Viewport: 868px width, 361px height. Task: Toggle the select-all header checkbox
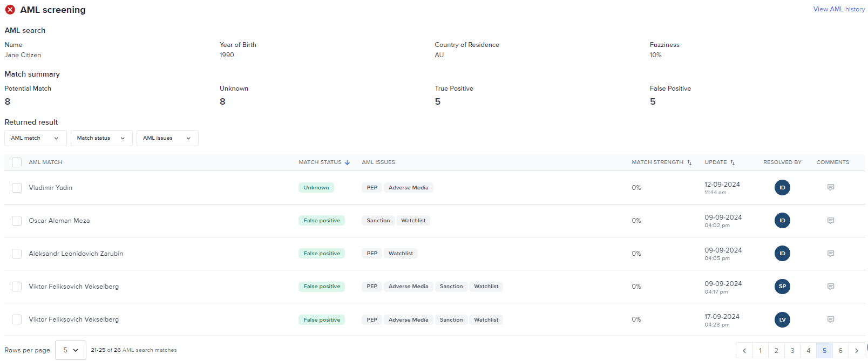coord(17,162)
